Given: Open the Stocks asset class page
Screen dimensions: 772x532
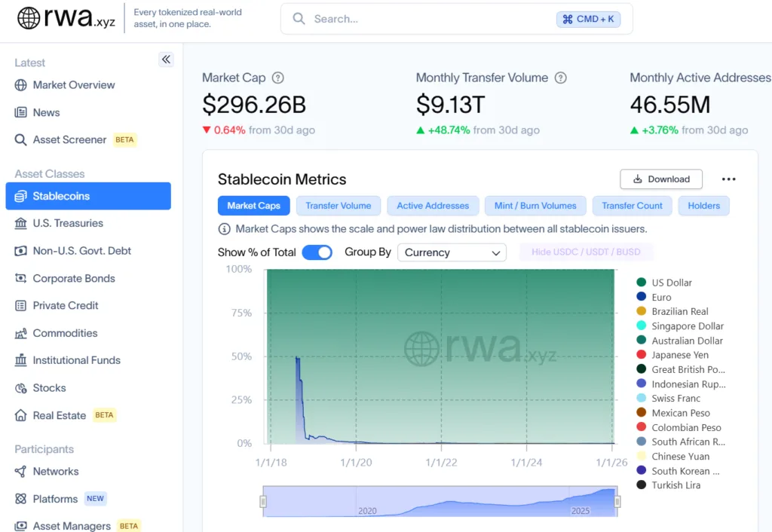Looking at the screenshot, I should tap(49, 388).
